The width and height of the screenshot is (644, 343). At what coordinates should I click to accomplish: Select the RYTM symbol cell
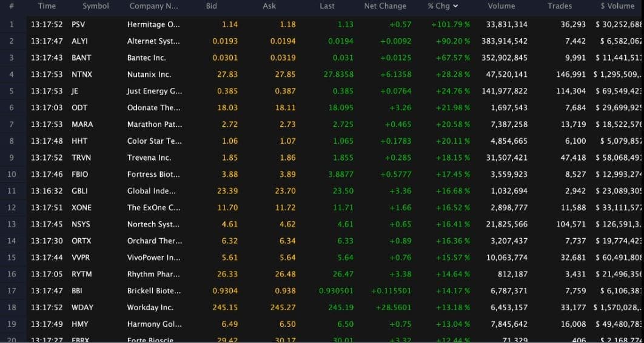tap(81, 274)
